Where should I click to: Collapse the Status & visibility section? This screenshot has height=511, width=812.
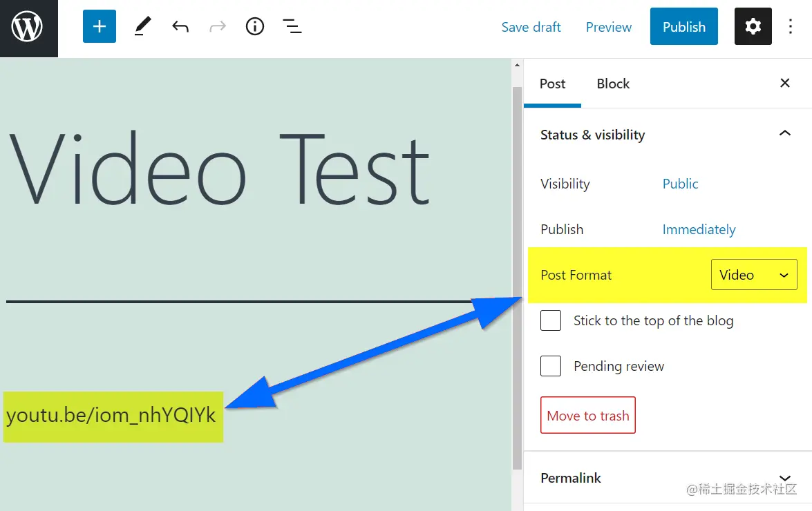784,133
